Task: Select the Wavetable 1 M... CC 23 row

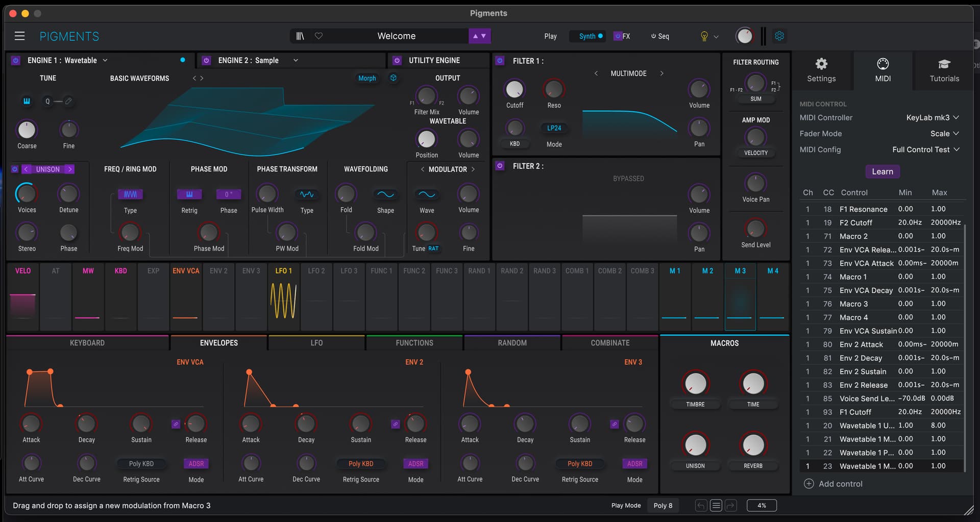Action: pos(881,466)
